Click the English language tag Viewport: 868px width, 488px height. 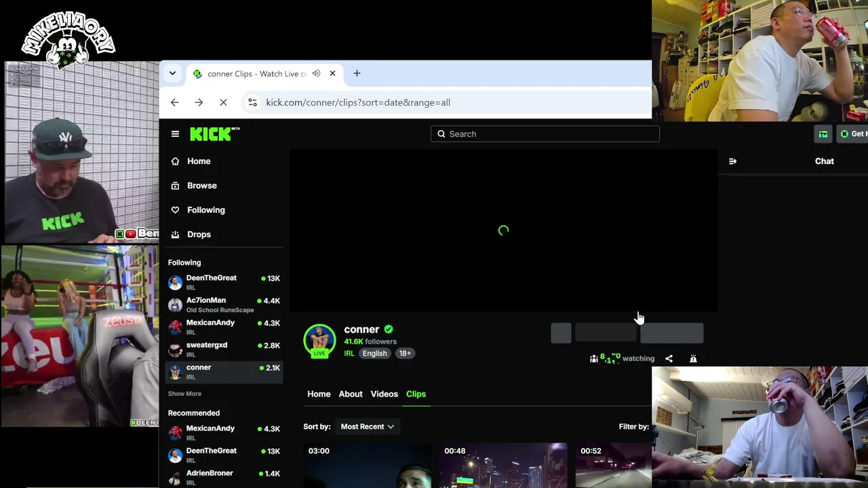pyautogui.click(x=374, y=353)
